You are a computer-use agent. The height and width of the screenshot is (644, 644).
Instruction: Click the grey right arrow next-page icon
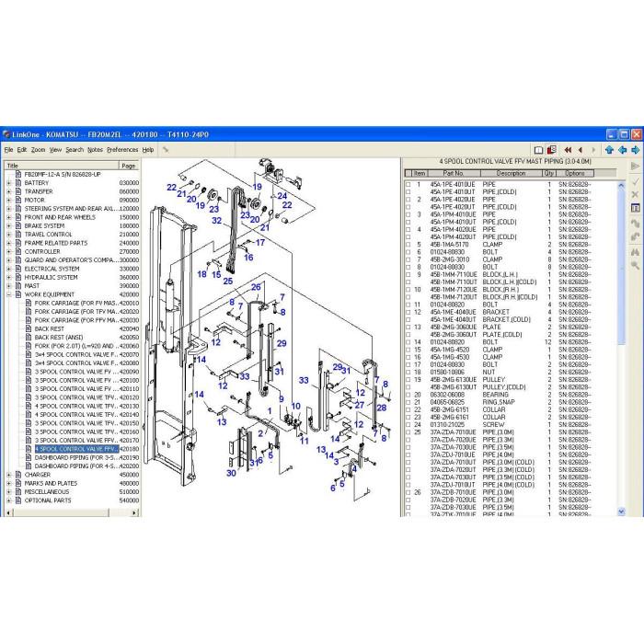click(x=593, y=150)
